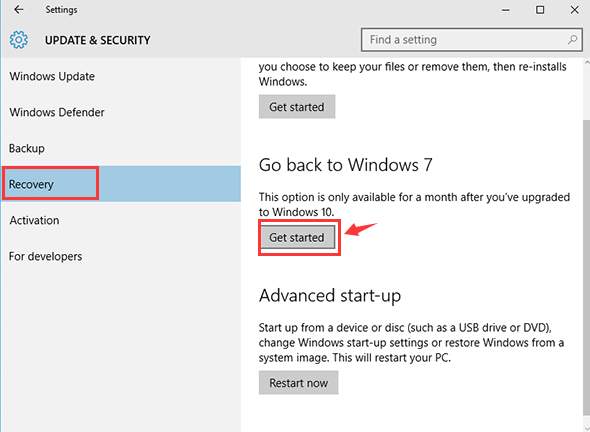
Task: Click the Restart now button
Action: 298,383
